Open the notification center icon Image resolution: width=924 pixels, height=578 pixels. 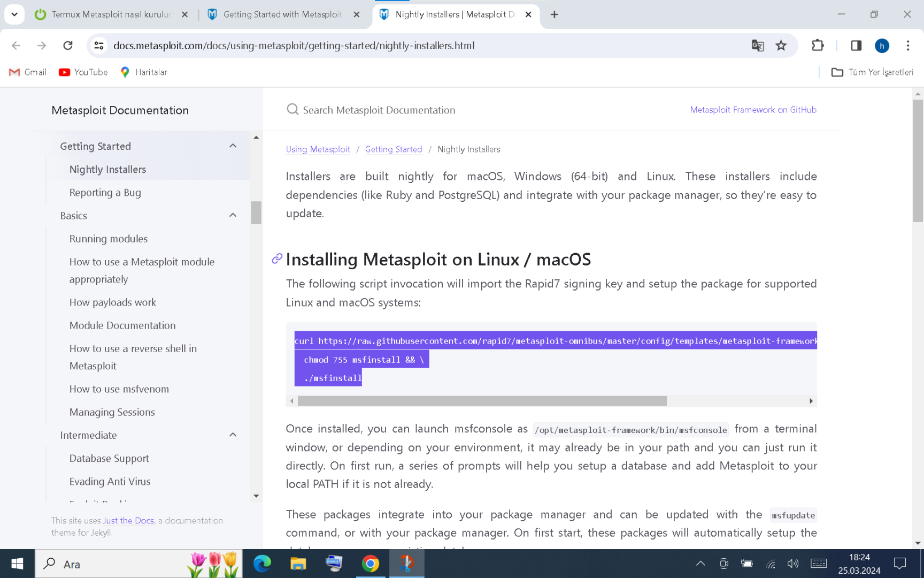click(x=900, y=564)
